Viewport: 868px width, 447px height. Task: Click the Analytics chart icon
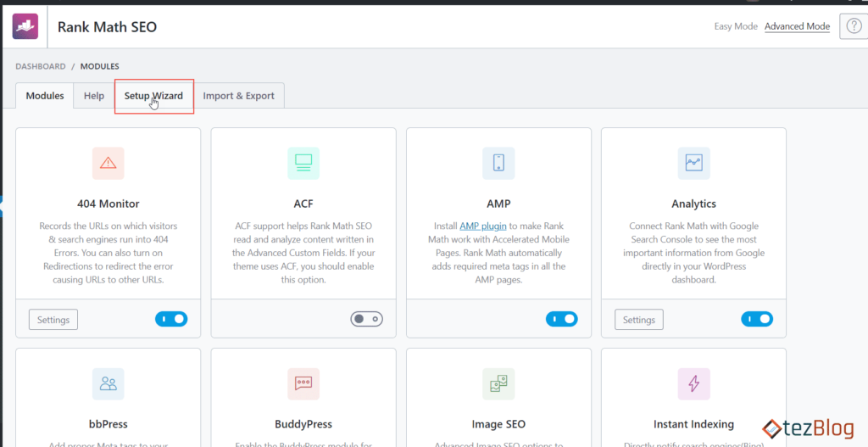coord(693,163)
